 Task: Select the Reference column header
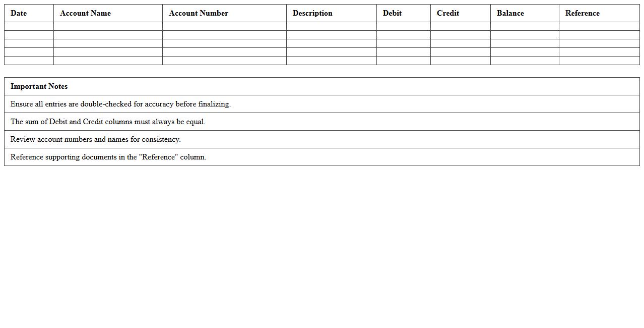[x=582, y=13]
